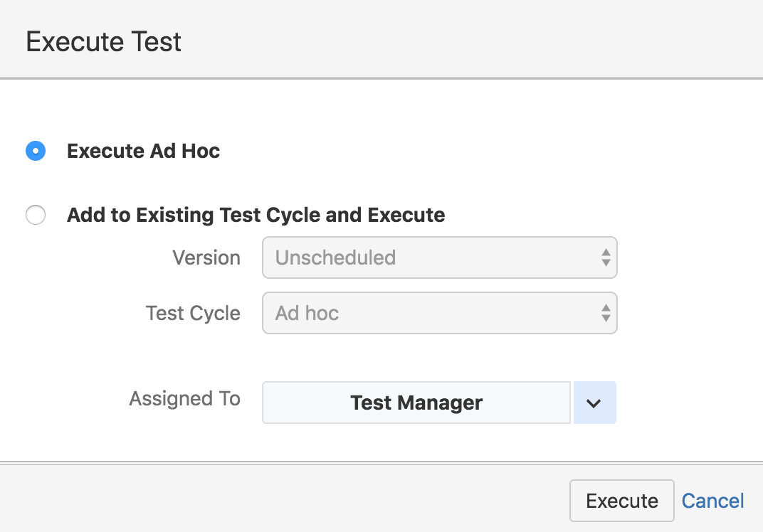The width and height of the screenshot is (763, 532).
Task: Click the down arrow on the assignee selector
Action: (595, 403)
